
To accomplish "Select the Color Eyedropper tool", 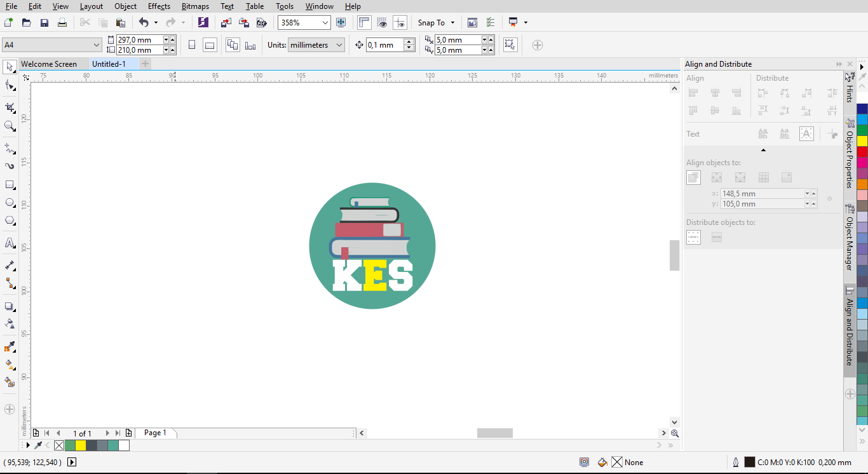I will [10, 347].
